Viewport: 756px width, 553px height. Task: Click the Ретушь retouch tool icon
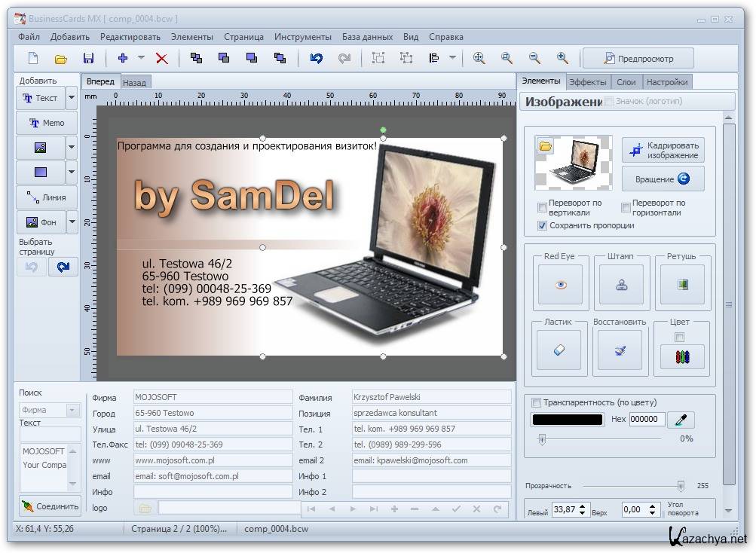pyautogui.click(x=682, y=285)
